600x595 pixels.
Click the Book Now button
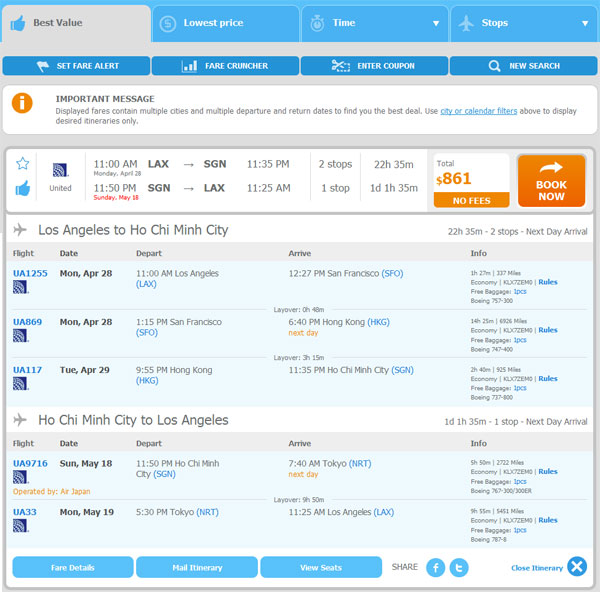point(551,181)
